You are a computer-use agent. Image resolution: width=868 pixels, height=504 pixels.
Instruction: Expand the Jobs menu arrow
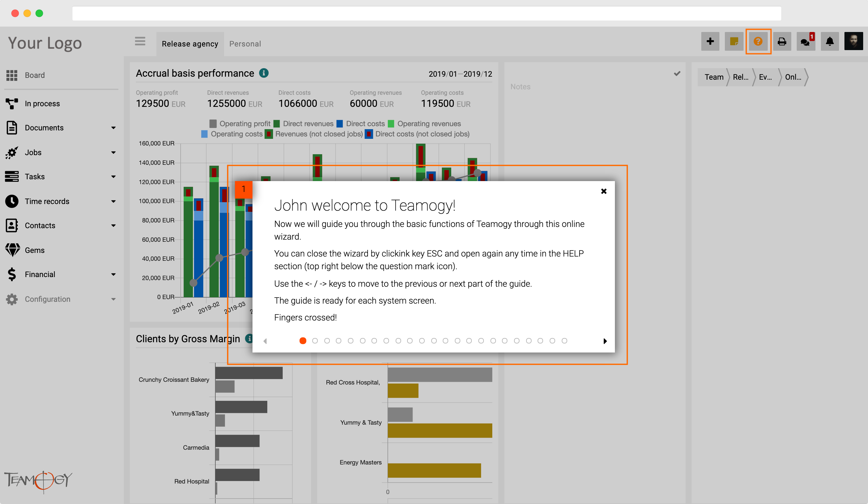point(113,152)
